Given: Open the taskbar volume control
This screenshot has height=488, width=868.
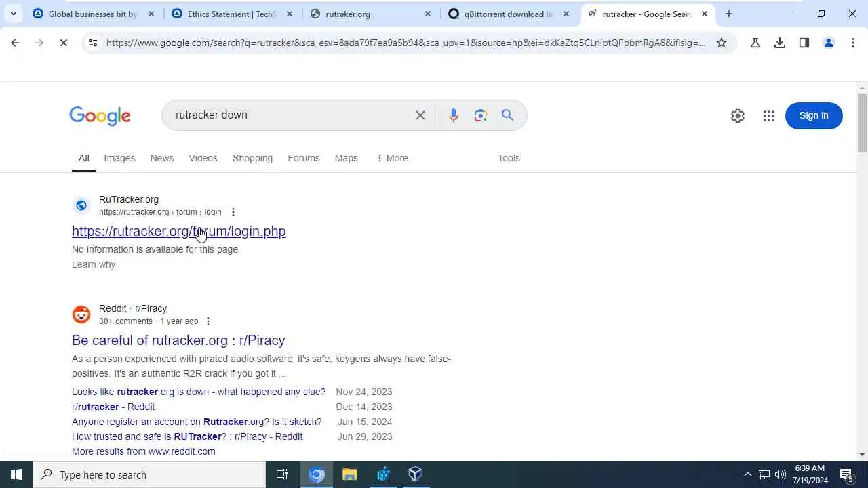Looking at the screenshot, I should (781, 474).
